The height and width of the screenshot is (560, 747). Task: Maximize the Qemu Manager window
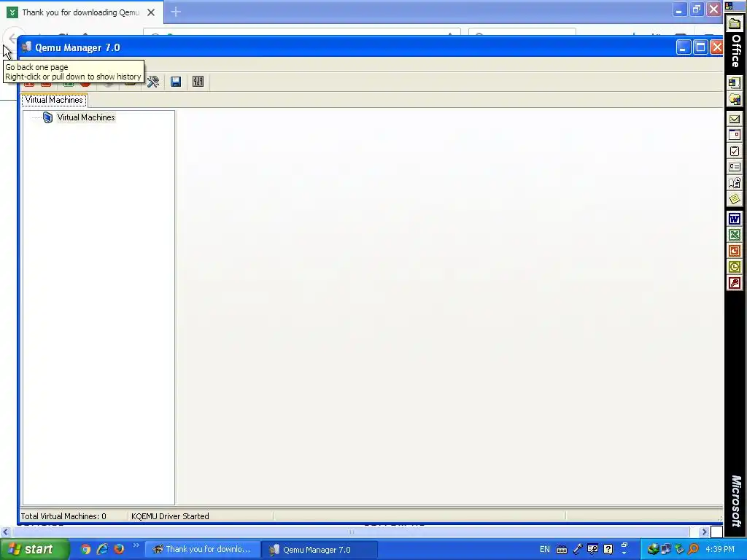click(x=700, y=47)
